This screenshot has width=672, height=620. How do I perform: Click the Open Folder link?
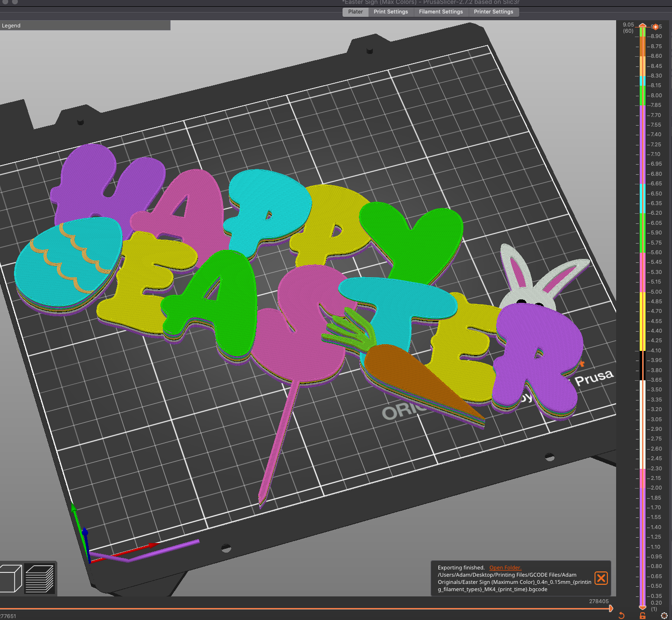505,568
